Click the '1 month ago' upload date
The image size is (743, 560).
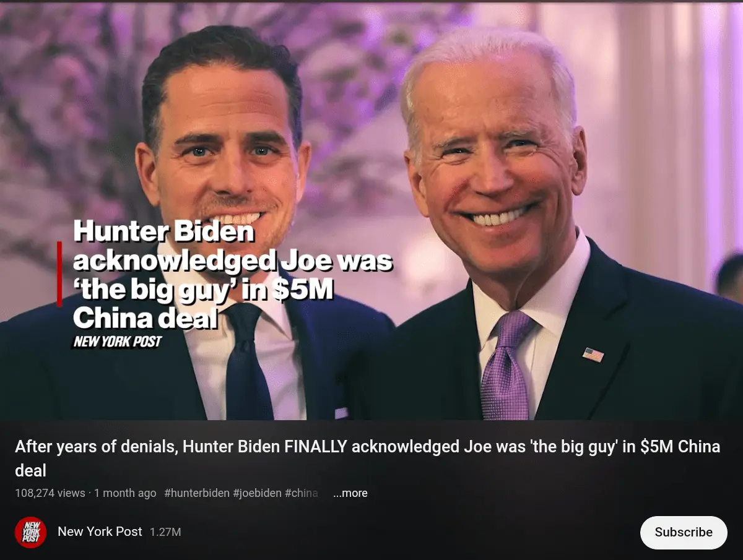pyautogui.click(x=125, y=493)
